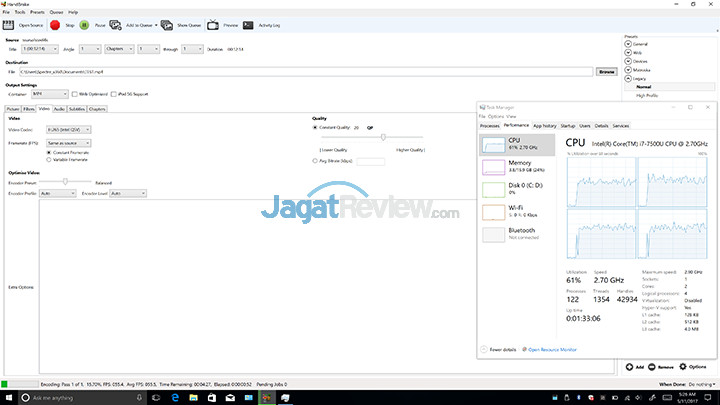Open the Store icon in the taskbar

pos(212,398)
